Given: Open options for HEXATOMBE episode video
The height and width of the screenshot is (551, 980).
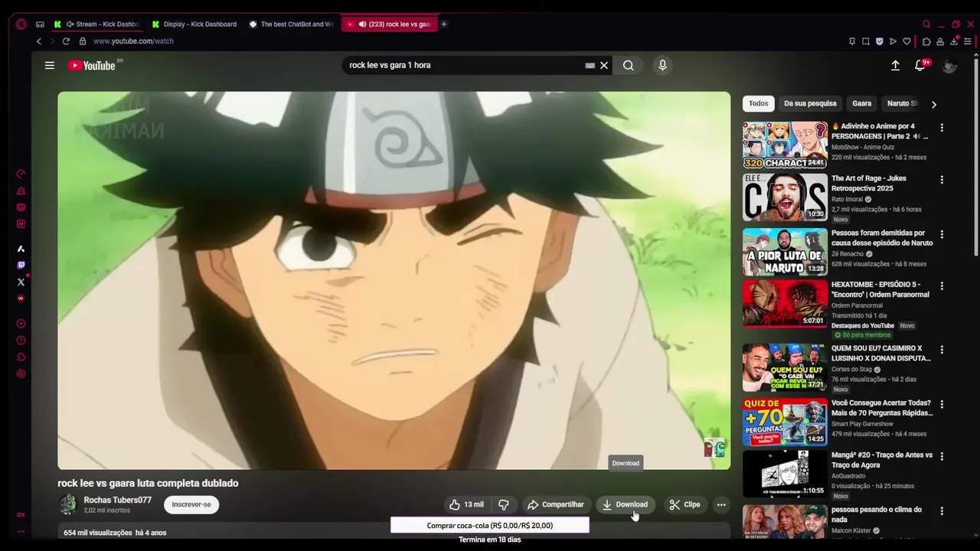Looking at the screenshot, I should click(942, 286).
